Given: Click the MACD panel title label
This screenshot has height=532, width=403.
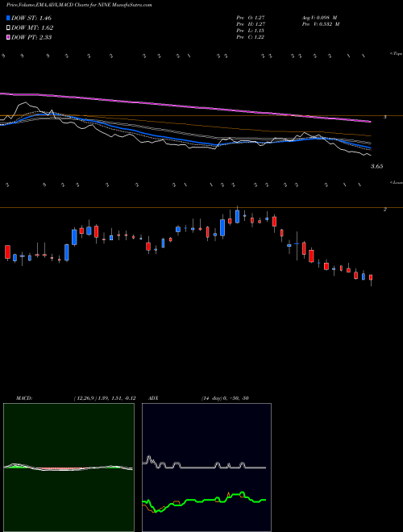Looking at the screenshot, I should (x=23, y=398).
